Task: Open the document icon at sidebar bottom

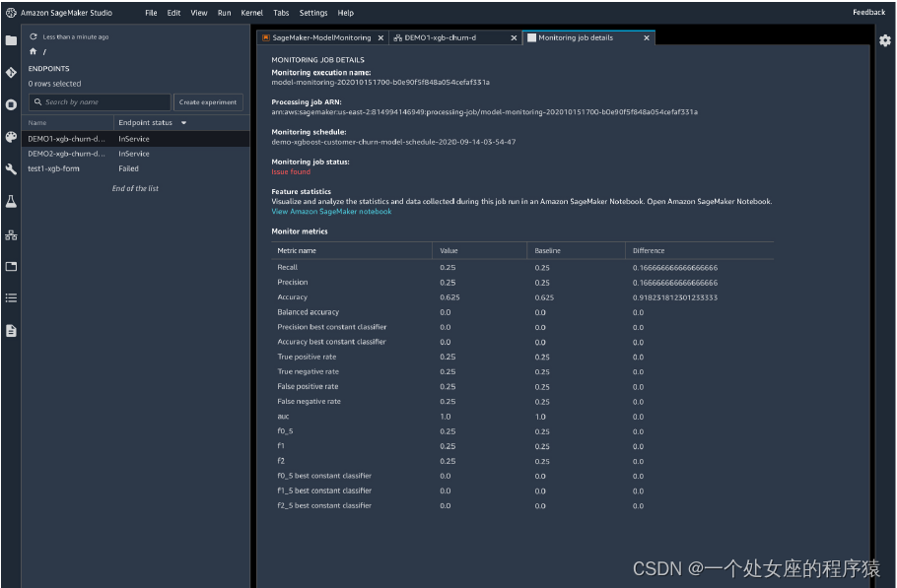Action: 11,330
